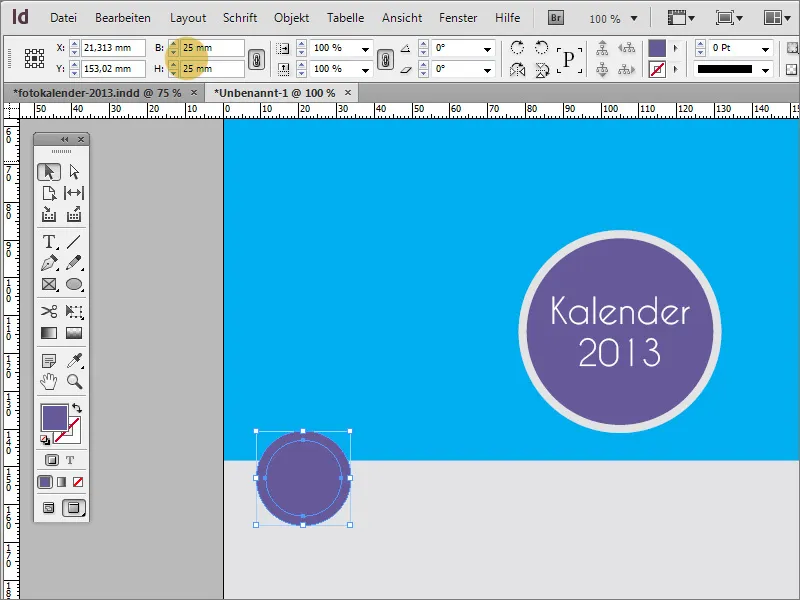Viewport: 800px width, 600px height.
Task: Open the Layout menu
Action: click(188, 18)
